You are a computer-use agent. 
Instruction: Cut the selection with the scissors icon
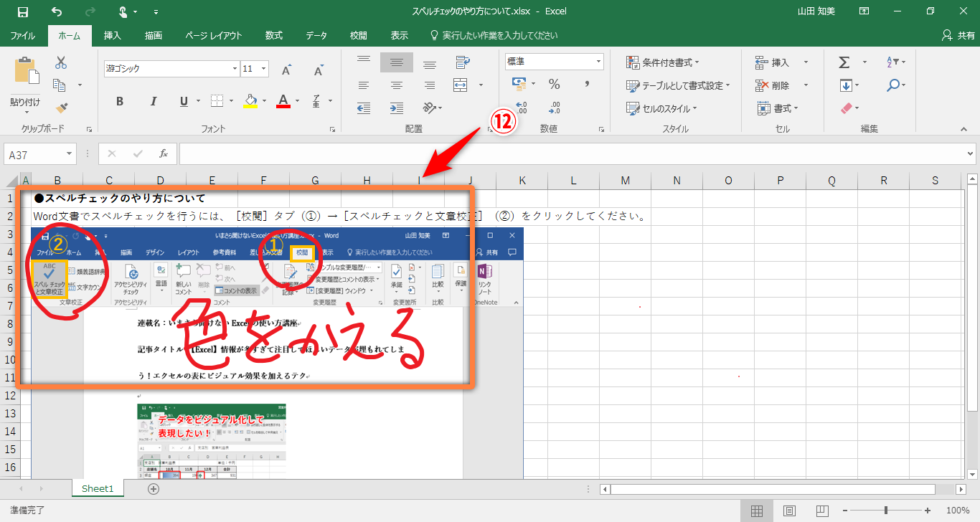tap(61, 62)
